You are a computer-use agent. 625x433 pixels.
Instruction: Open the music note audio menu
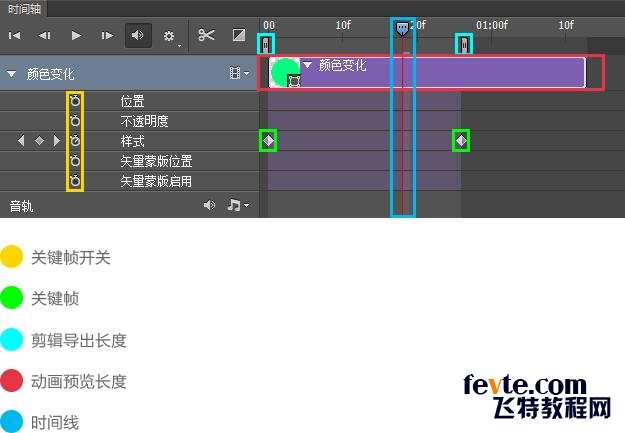click(238, 205)
